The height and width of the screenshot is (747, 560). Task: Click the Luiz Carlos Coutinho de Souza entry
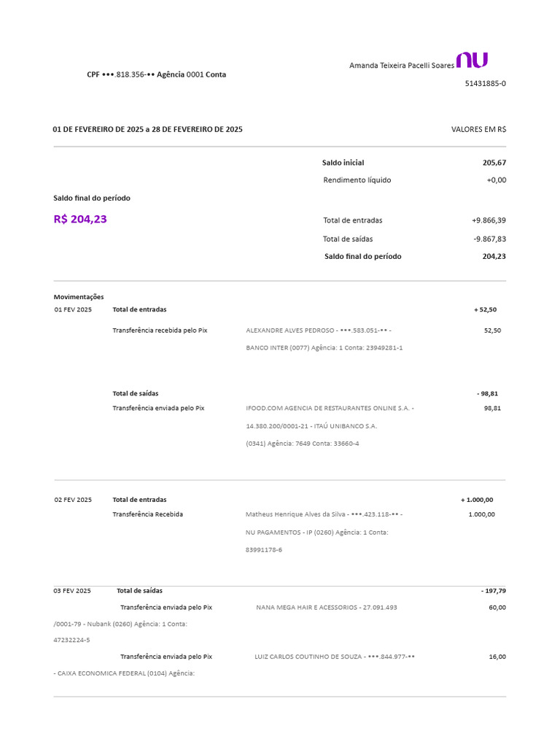tap(334, 657)
